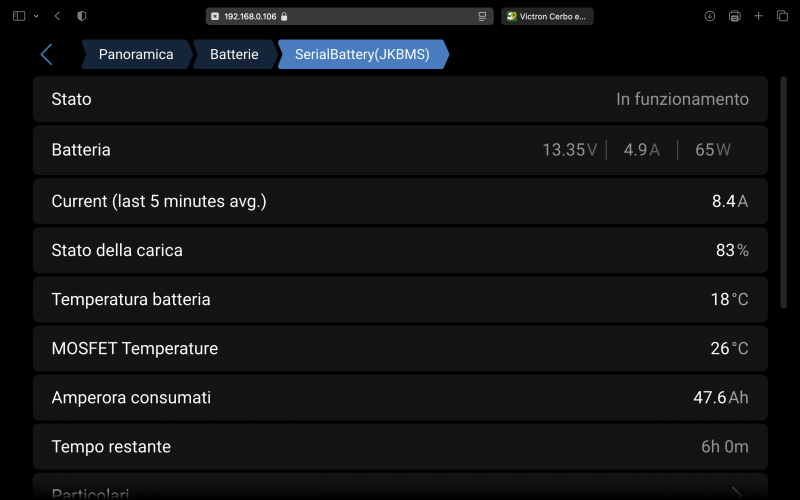Click the vertical scrollbar
The image size is (800, 500).
[784, 192]
